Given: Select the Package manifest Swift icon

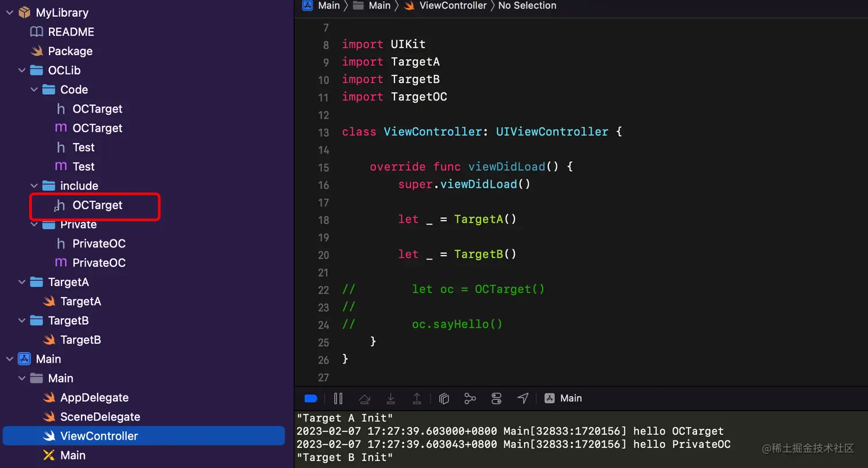Looking at the screenshot, I should tap(37, 51).
